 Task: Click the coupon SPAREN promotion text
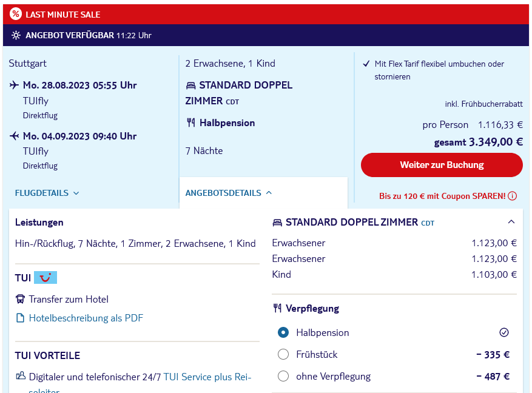pyautogui.click(x=442, y=196)
